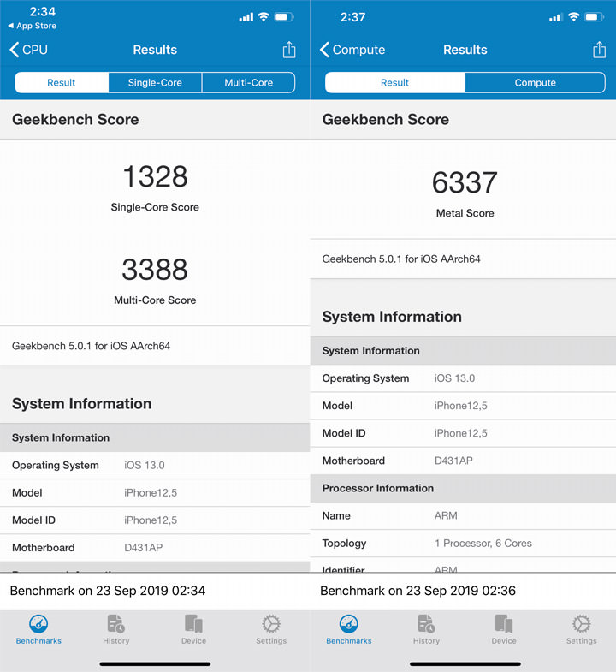Select Result tab on CPU results screen
616x672 pixels.
[x=62, y=82]
